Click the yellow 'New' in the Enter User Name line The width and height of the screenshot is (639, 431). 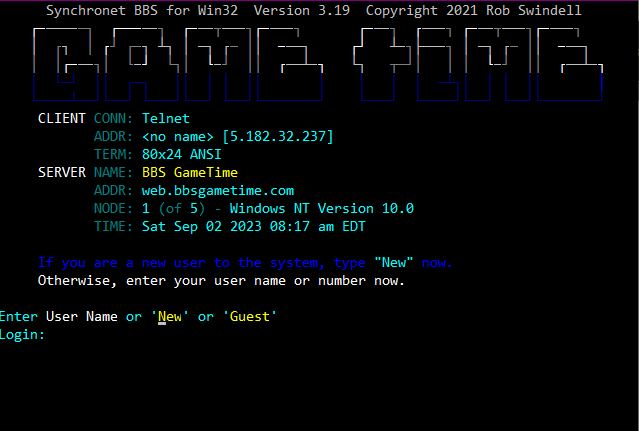170,317
